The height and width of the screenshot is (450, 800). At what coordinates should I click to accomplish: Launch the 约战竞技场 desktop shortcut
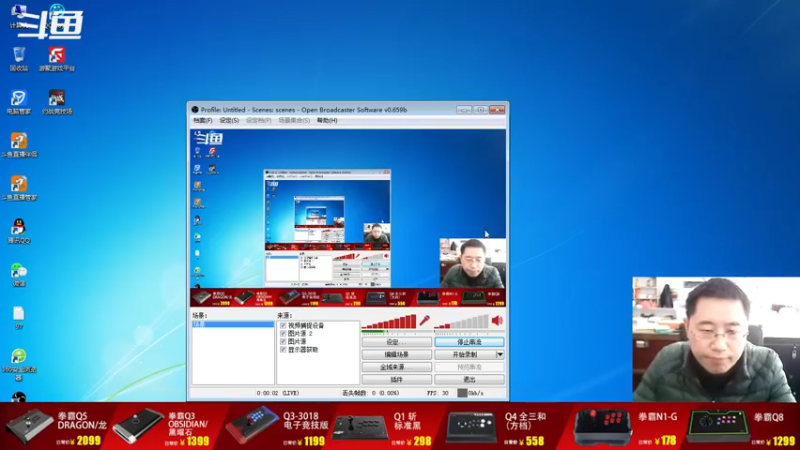tap(57, 102)
